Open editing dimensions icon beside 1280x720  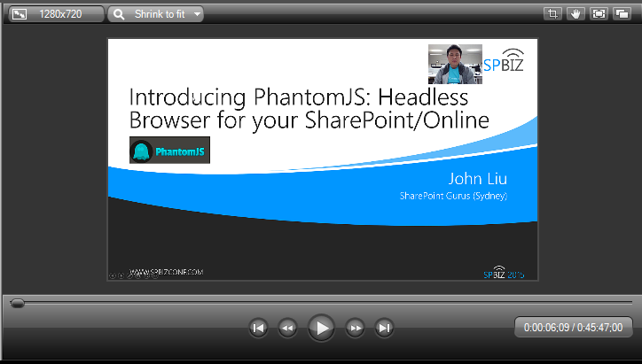point(20,14)
